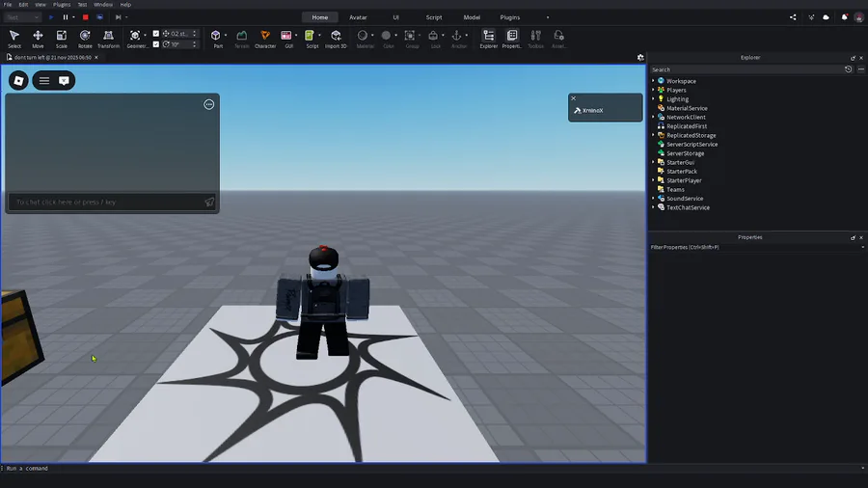This screenshot has height=488, width=868.
Task: Click the GUI insert icon
Action: point(286,36)
